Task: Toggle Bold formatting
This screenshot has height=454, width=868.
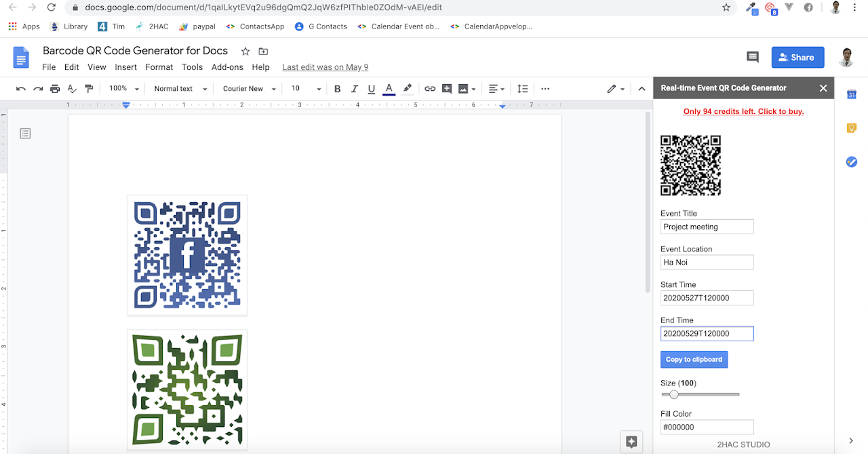Action: pyautogui.click(x=337, y=89)
